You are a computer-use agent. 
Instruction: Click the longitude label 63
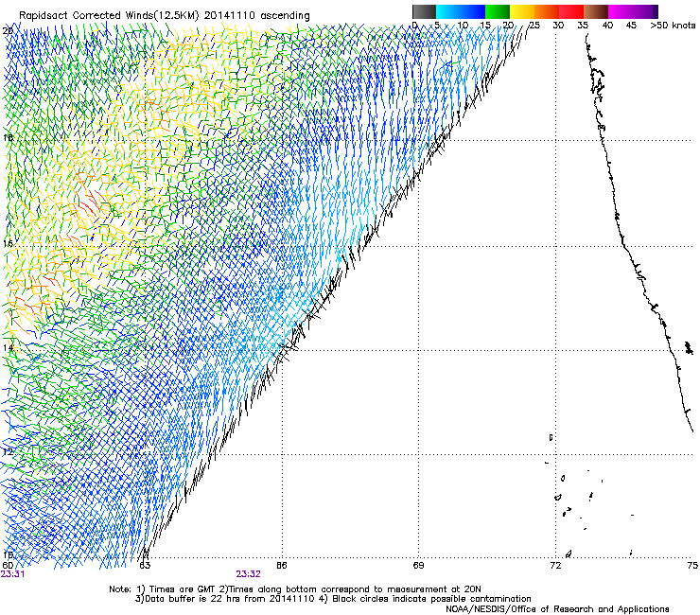point(145,566)
